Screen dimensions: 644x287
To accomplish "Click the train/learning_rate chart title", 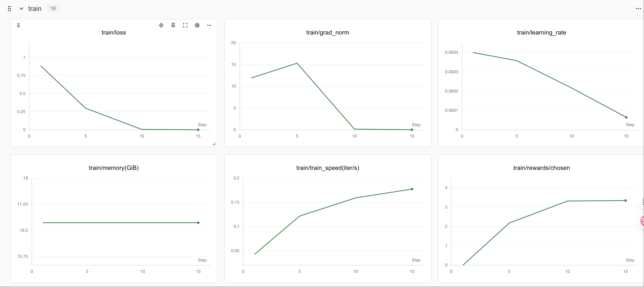I will click(542, 33).
